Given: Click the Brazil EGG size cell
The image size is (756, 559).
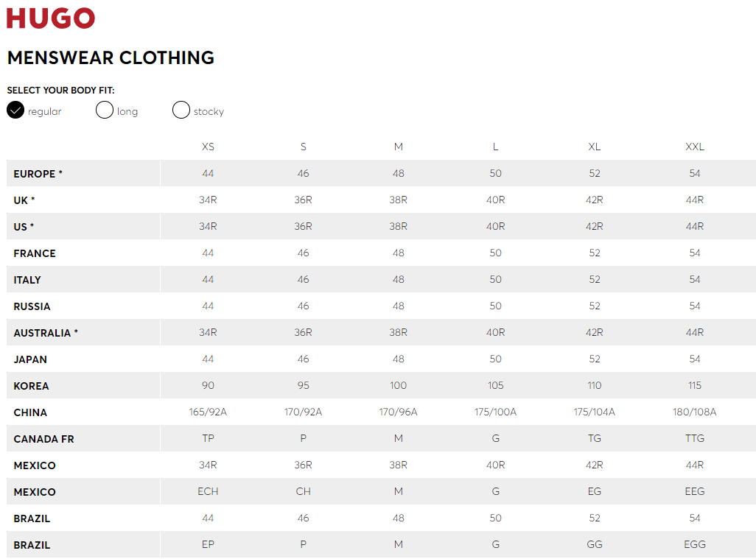Looking at the screenshot, I should click(695, 544).
